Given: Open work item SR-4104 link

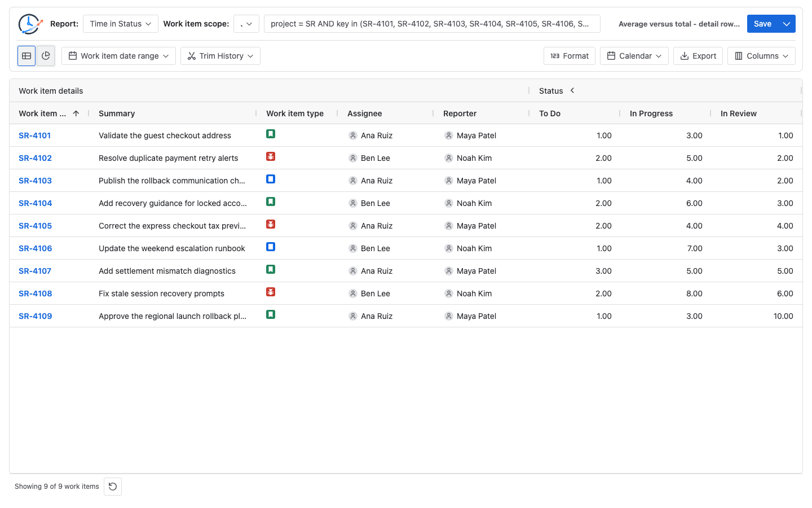Looking at the screenshot, I should [35, 203].
